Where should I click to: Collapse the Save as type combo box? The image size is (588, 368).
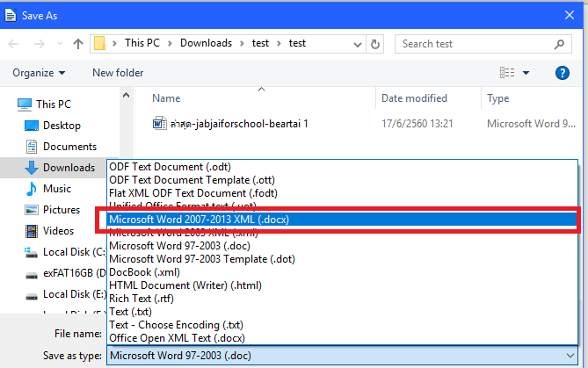click(x=570, y=355)
